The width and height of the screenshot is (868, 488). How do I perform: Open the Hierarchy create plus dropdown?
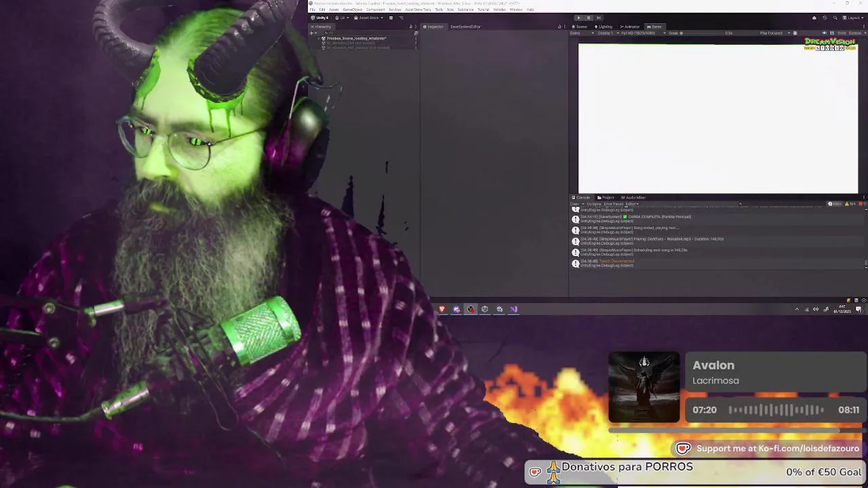pyautogui.click(x=313, y=33)
